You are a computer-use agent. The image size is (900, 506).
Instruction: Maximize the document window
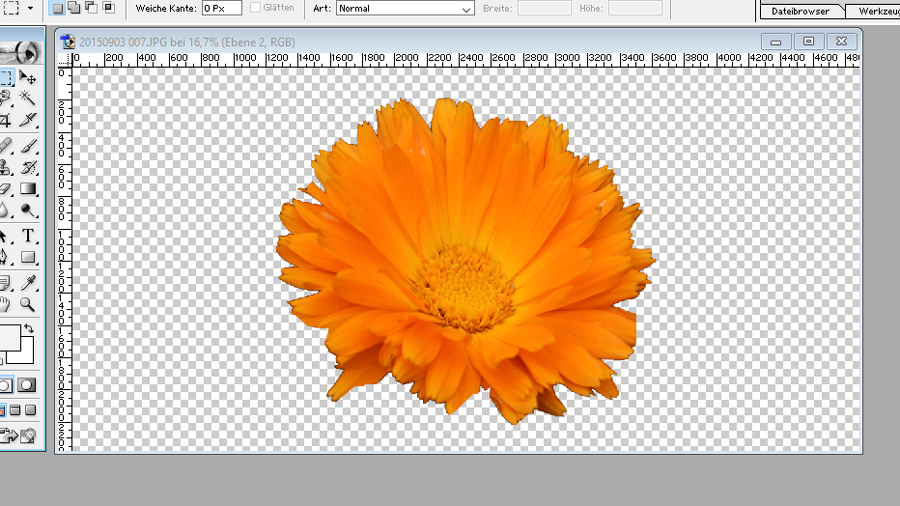click(809, 41)
